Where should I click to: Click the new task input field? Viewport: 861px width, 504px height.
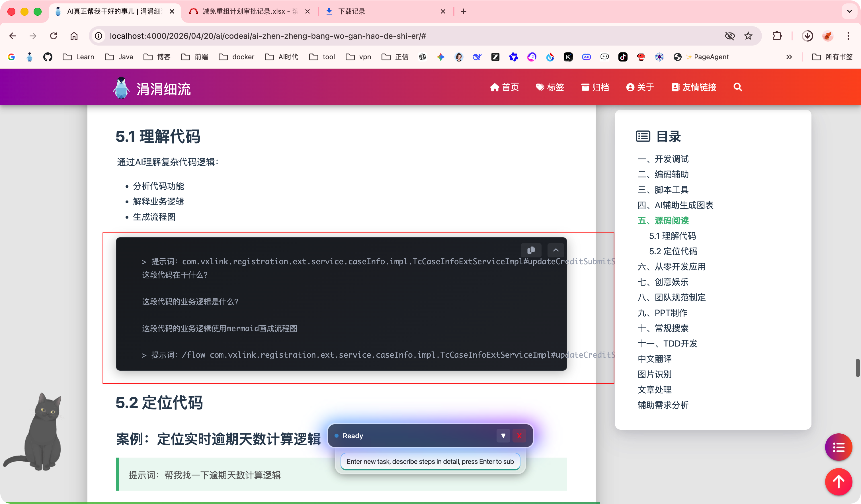point(430,461)
